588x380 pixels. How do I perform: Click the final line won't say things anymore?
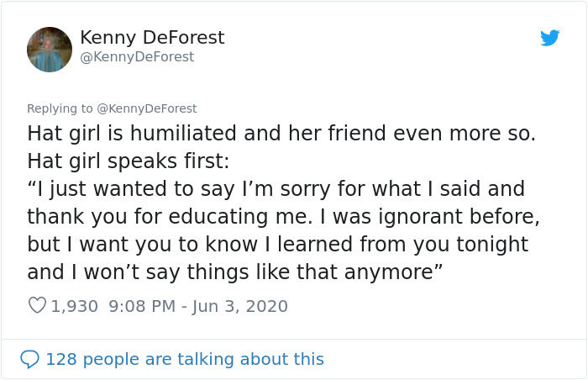click(x=234, y=272)
